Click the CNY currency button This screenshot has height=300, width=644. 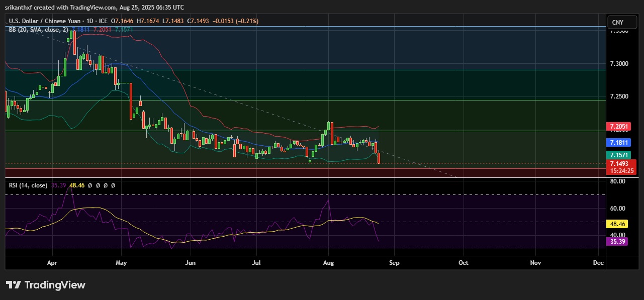pos(617,22)
